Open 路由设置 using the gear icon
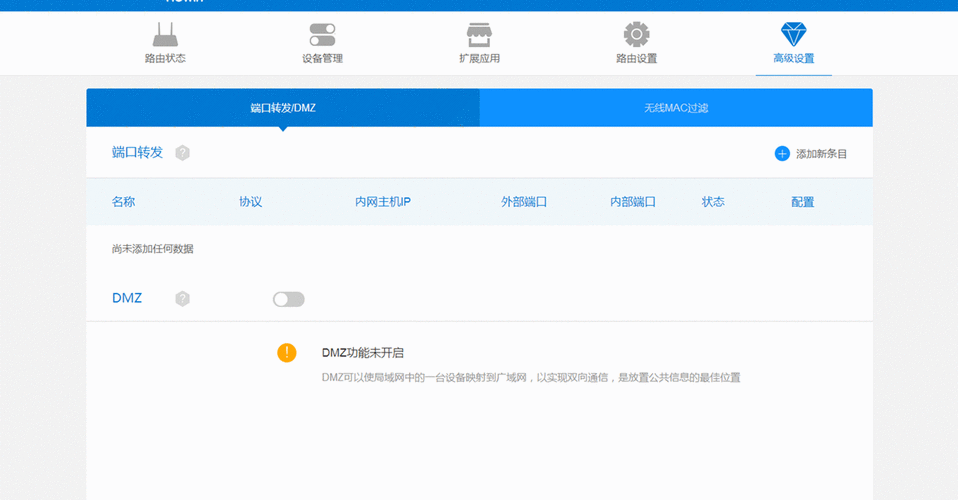The image size is (958, 500). [x=636, y=35]
